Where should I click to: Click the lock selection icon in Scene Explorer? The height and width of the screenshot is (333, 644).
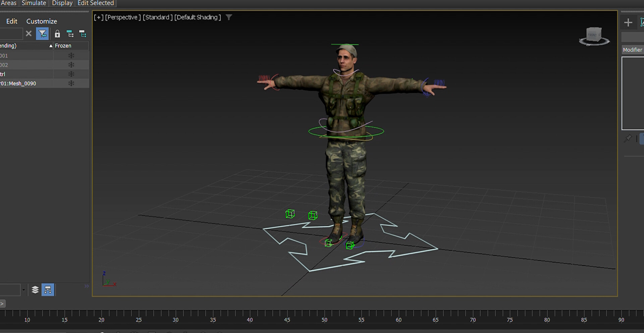(x=57, y=34)
